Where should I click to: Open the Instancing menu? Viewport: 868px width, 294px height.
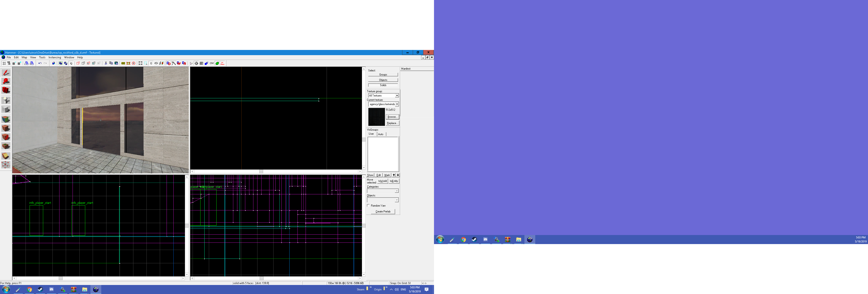pyautogui.click(x=54, y=58)
